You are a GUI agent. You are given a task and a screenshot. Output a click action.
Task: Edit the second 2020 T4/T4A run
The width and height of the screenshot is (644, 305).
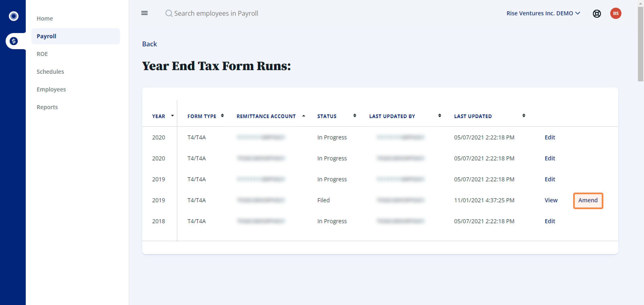click(550, 158)
